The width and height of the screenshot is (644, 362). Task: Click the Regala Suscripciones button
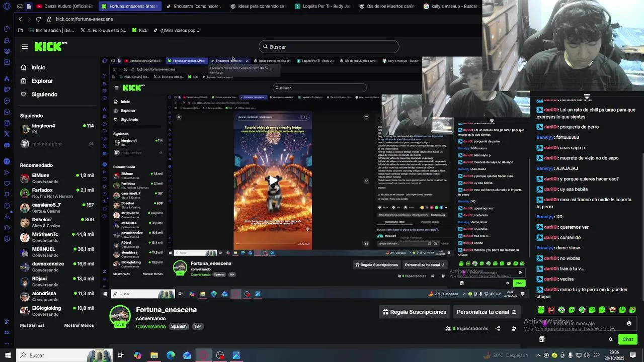click(415, 312)
